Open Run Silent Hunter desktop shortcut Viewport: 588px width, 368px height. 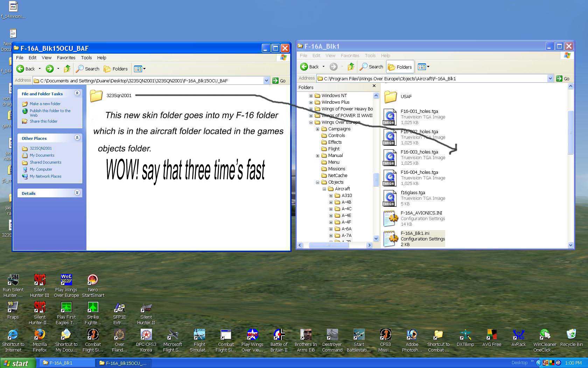pos(13,286)
